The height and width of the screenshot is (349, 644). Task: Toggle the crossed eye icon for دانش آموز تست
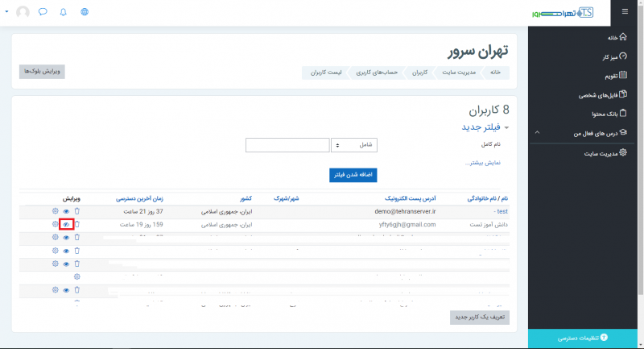tap(67, 224)
